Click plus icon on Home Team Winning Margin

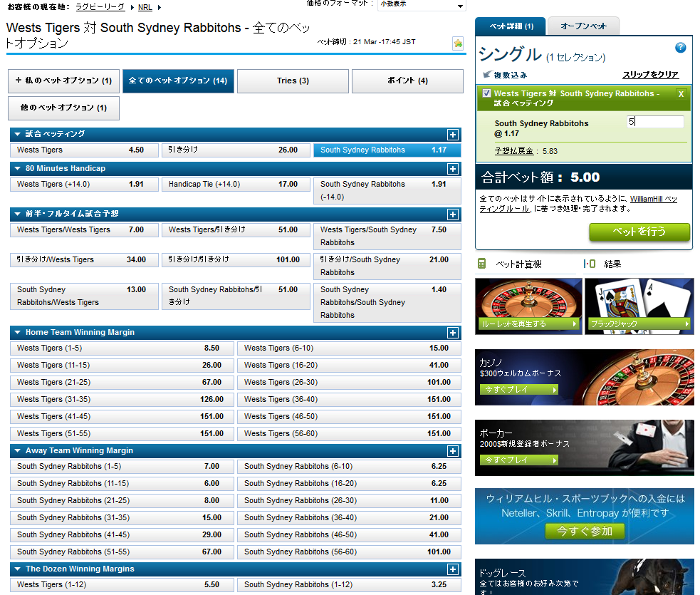tap(452, 333)
